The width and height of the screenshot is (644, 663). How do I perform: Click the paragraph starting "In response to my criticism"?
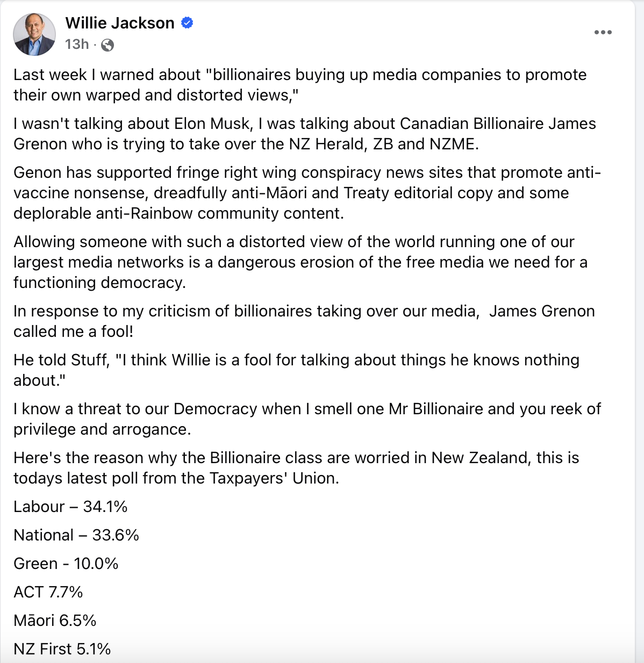coord(304,321)
